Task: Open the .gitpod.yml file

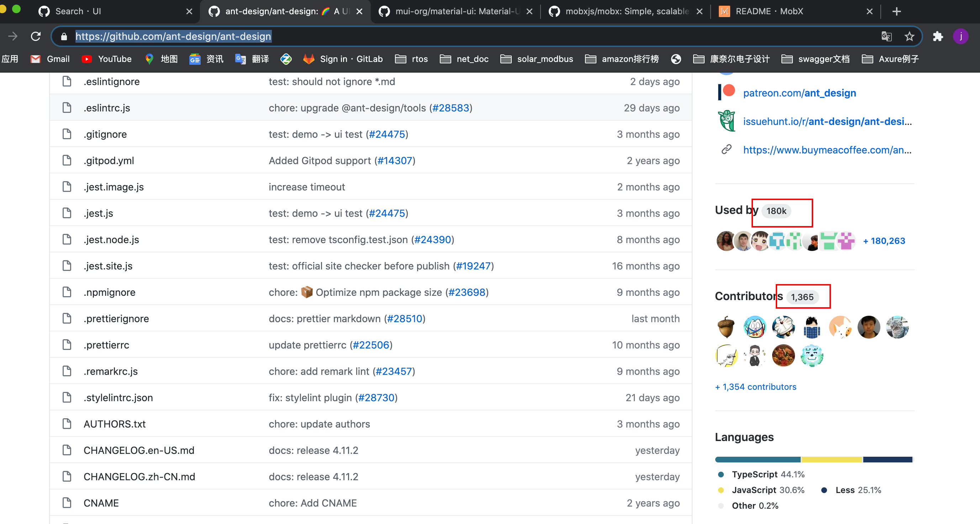Action: pos(109,161)
